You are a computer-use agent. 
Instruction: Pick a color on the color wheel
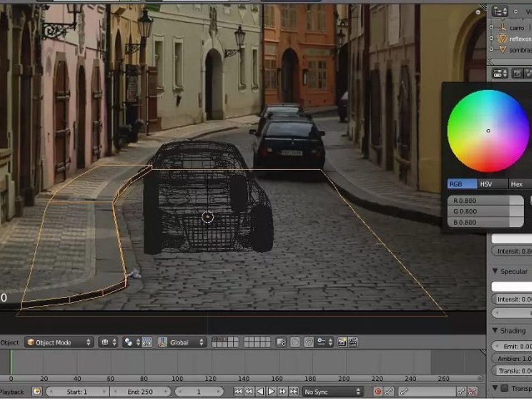(x=488, y=131)
